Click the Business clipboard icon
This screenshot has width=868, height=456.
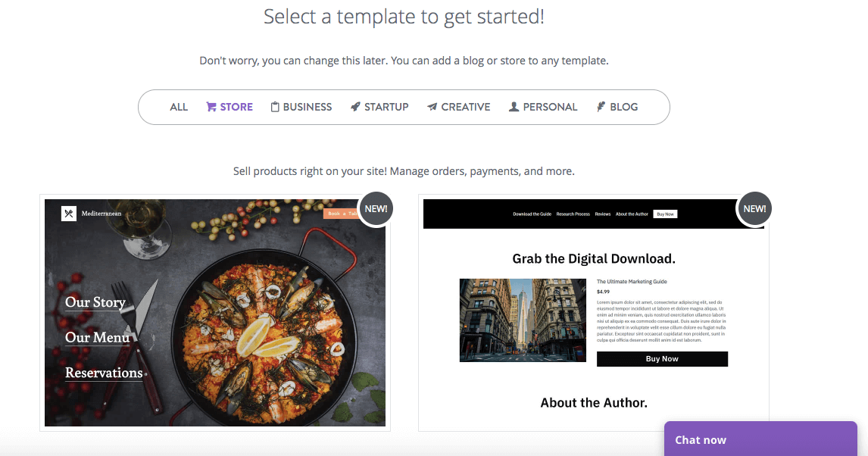[x=274, y=106]
